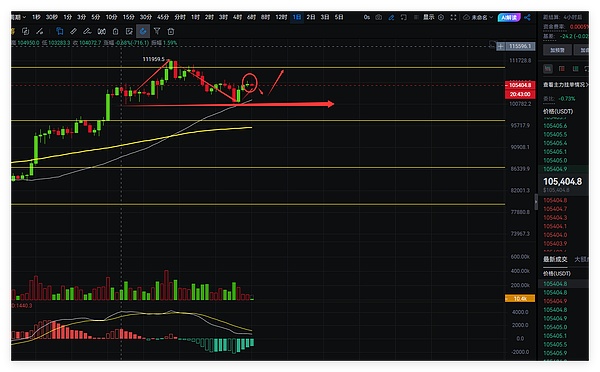This screenshot has height=372, width=600.
Task: Click the AI解读 button
Action: coord(509,17)
